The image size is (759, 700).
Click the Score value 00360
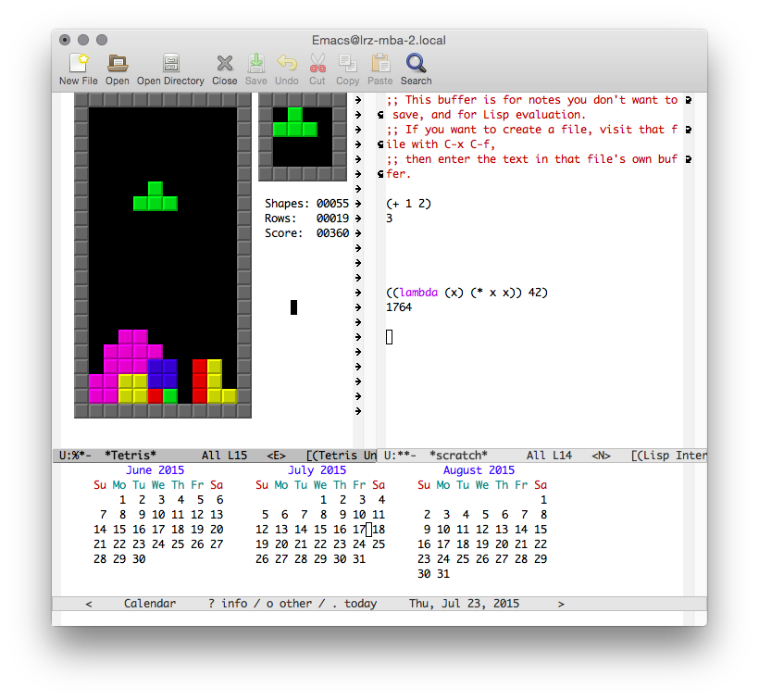(x=332, y=233)
